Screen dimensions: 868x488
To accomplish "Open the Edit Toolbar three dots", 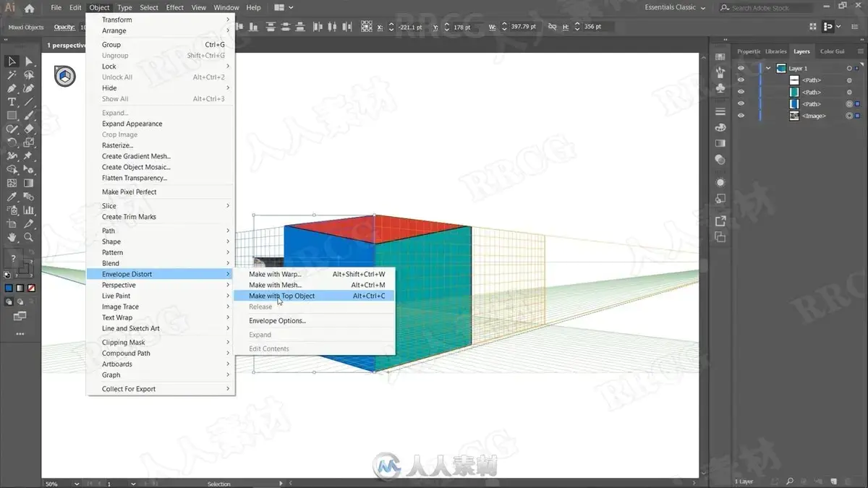I will (x=20, y=334).
